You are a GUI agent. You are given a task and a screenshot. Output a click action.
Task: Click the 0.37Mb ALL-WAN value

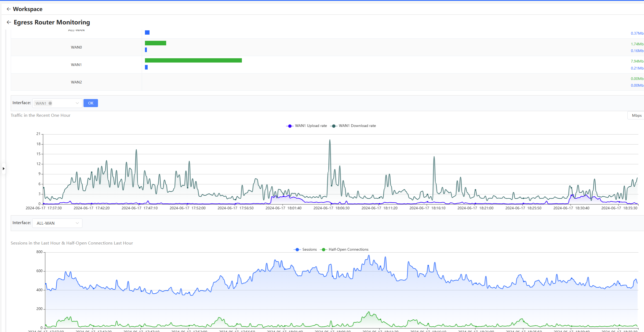tap(637, 33)
